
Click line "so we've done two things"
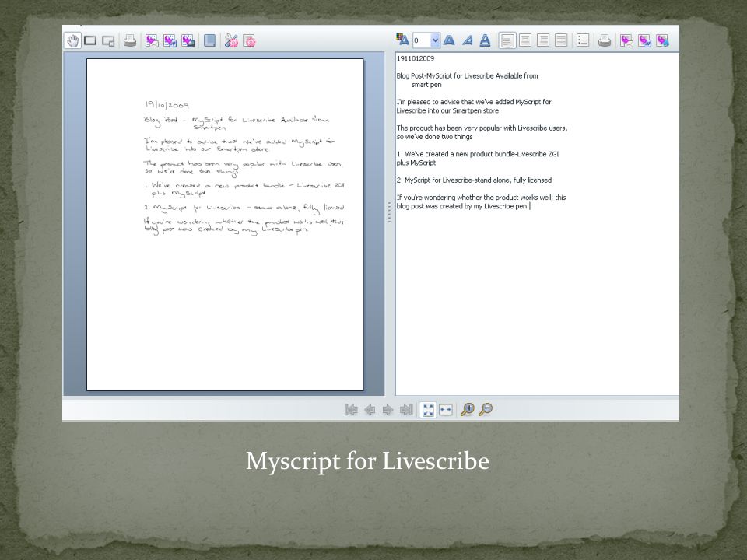[434, 137]
